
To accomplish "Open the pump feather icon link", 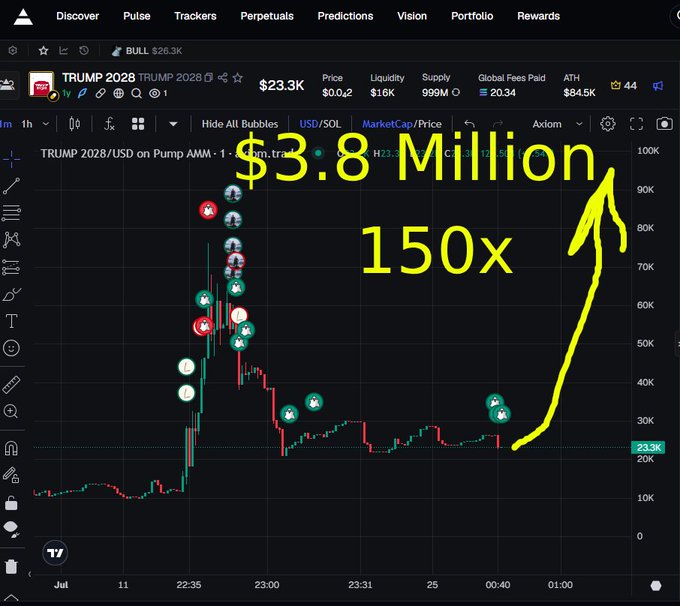I will point(82,93).
